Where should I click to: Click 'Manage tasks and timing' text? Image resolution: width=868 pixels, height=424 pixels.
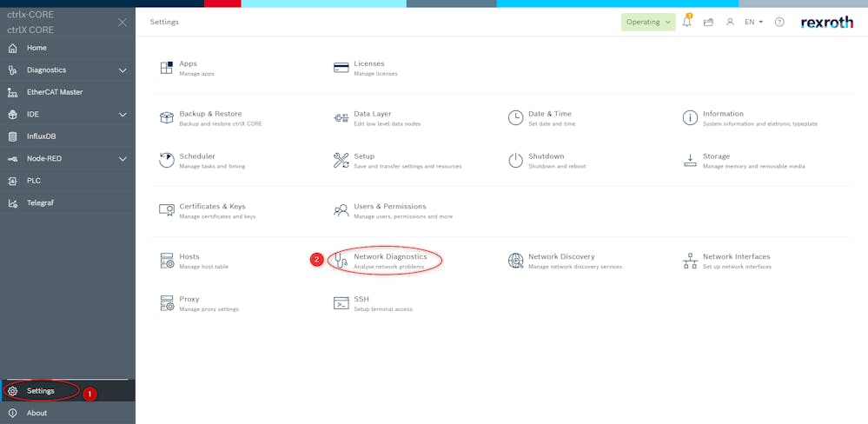212,167
